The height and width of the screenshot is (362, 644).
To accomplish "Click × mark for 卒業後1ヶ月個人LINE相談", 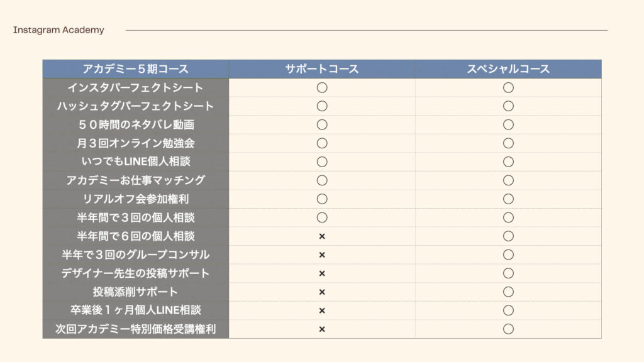I will pos(322,310).
